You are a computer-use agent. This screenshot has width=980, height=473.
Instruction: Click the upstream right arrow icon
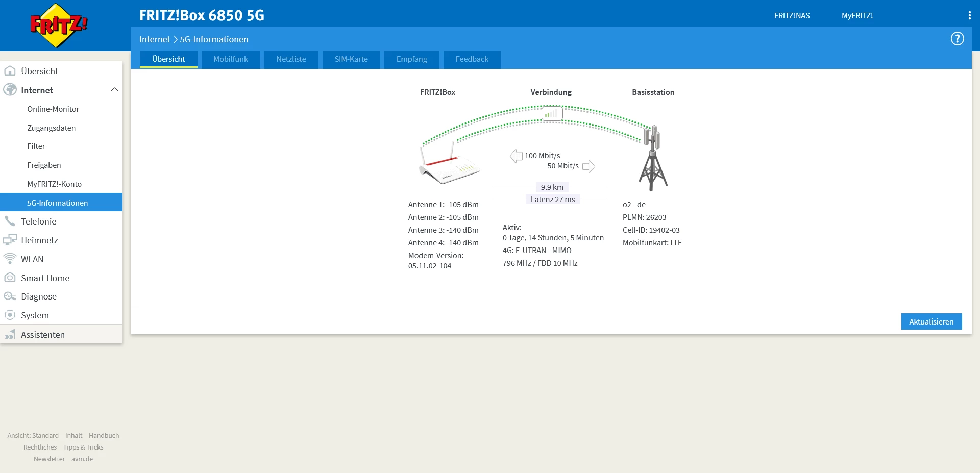tap(589, 166)
